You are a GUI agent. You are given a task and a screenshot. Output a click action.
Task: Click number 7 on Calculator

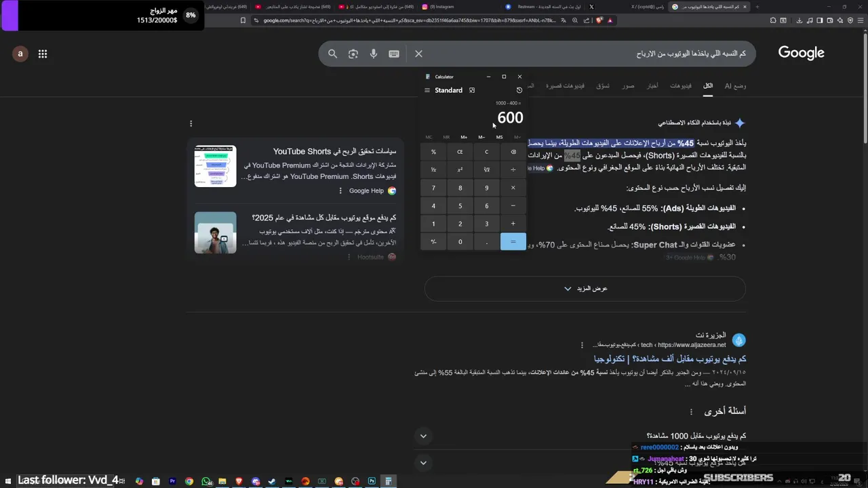[433, 188]
